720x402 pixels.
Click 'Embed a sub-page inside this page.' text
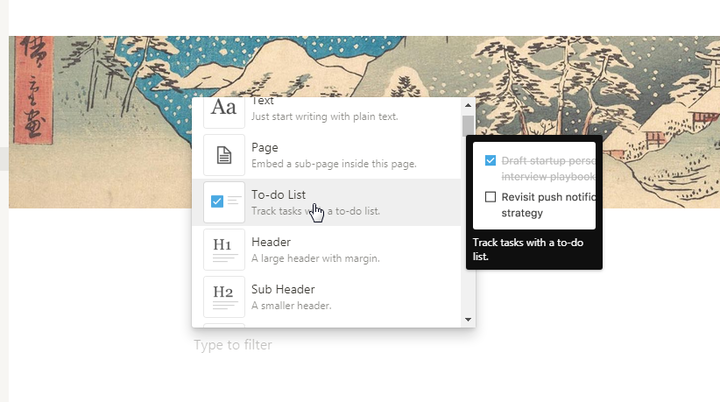point(334,164)
